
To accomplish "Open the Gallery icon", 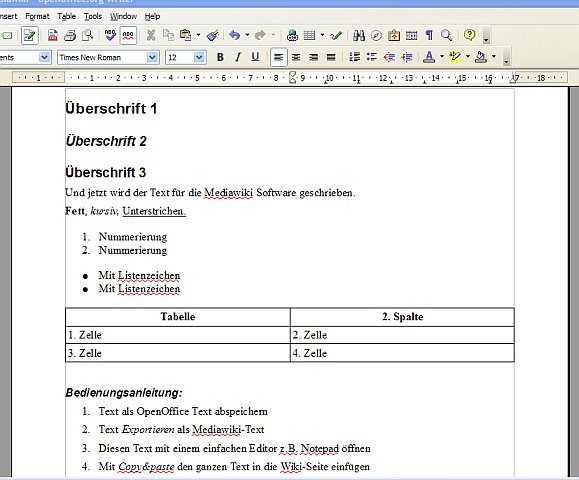I will (x=394, y=35).
